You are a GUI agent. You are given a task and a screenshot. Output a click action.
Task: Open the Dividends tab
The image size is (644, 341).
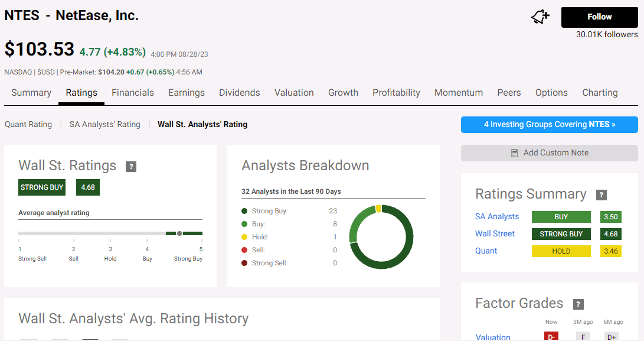pyautogui.click(x=239, y=92)
